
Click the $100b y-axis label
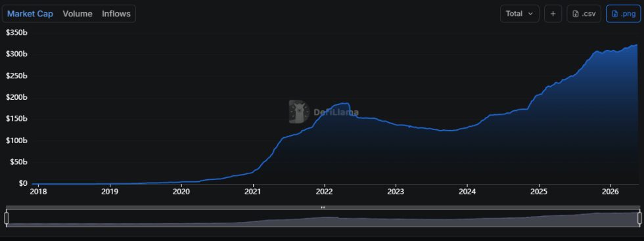click(16, 141)
